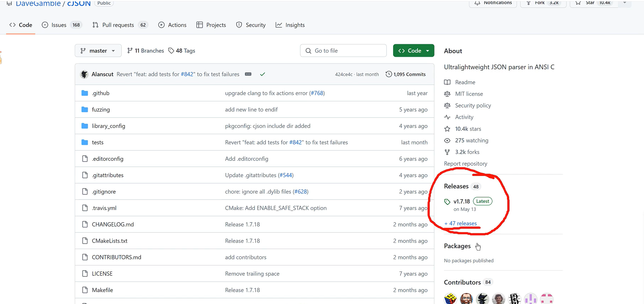View 11 Branches link

(146, 51)
